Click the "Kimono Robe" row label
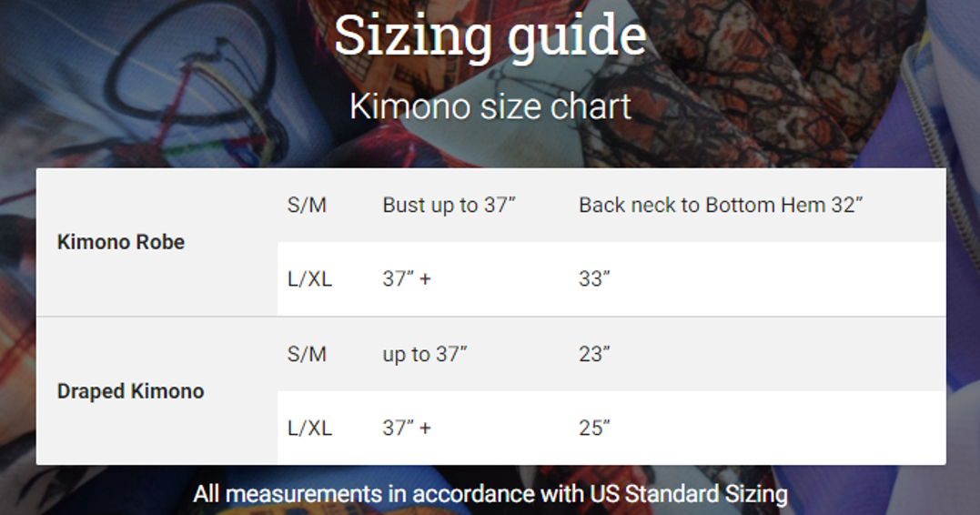The image size is (980, 515). (121, 242)
